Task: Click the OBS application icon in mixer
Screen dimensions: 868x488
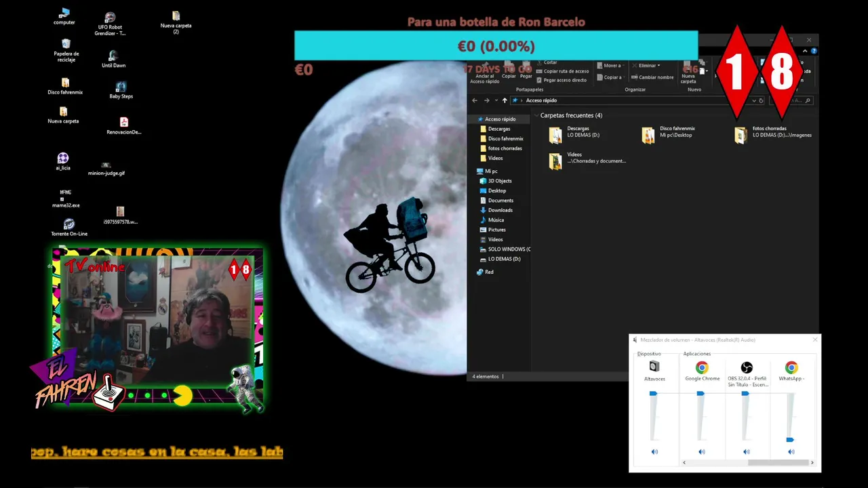Action: (x=747, y=367)
